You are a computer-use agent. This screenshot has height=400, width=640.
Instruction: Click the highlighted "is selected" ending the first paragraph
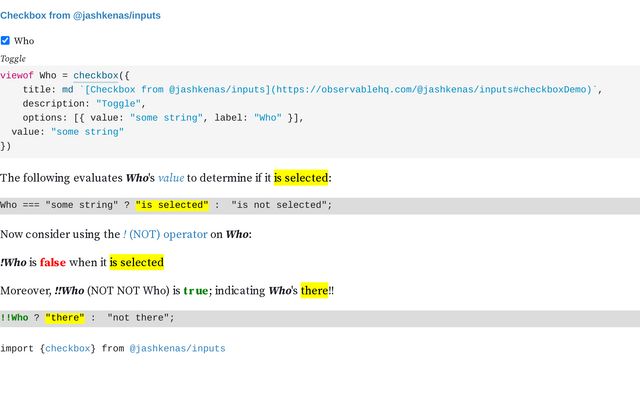[x=300, y=178]
